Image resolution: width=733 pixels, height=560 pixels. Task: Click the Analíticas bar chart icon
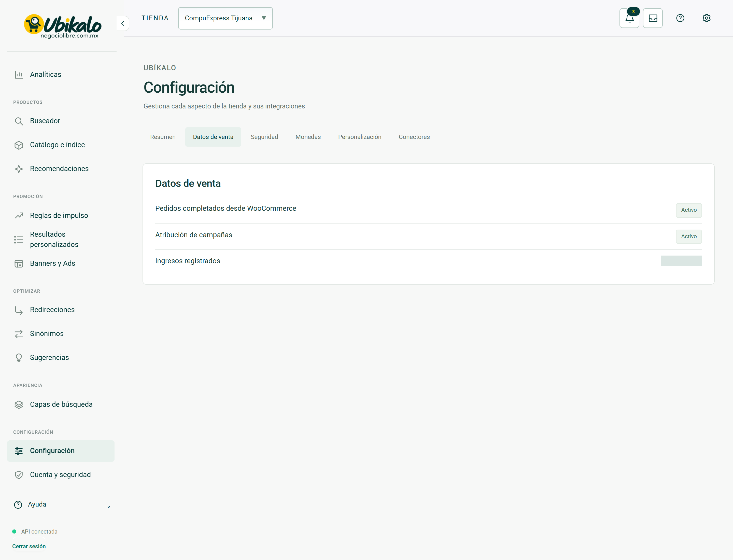tap(19, 75)
